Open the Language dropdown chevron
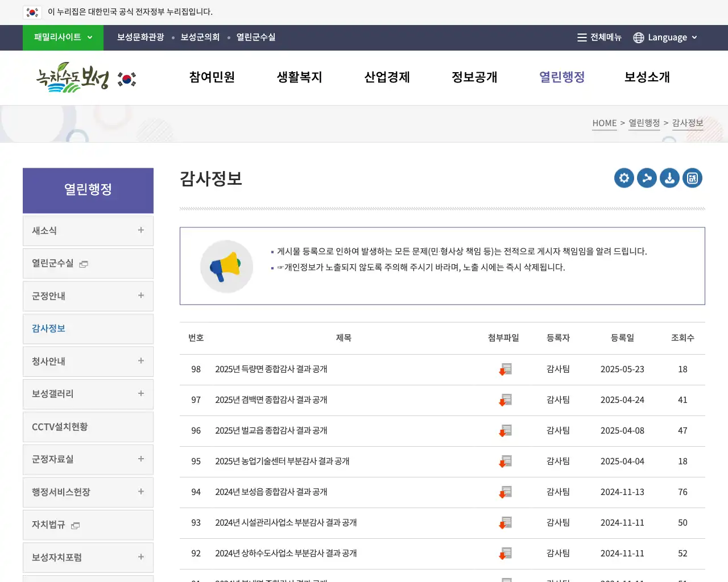This screenshot has height=582, width=728. pyautogui.click(x=694, y=38)
